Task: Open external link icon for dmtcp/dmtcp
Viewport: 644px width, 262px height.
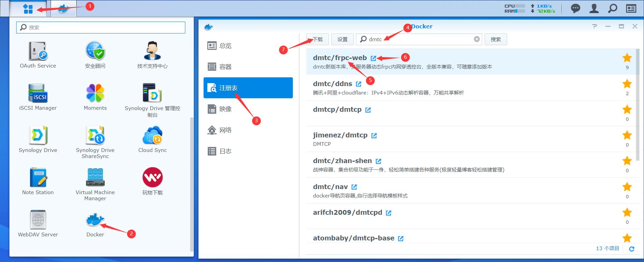Action: (368, 110)
